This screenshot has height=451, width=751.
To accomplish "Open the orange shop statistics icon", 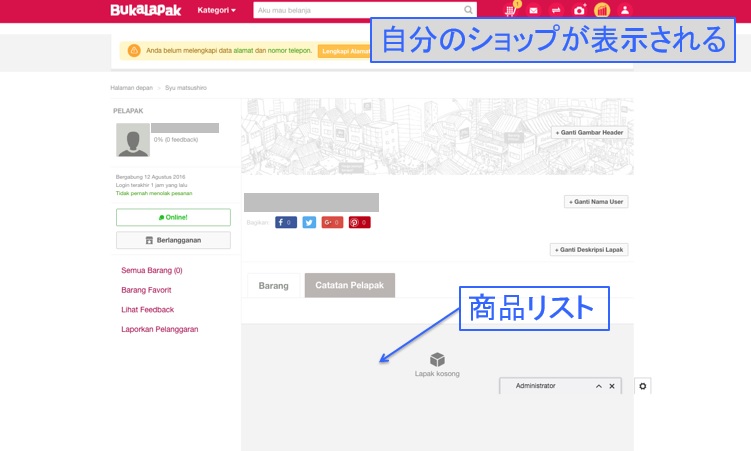I will pyautogui.click(x=602, y=10).
